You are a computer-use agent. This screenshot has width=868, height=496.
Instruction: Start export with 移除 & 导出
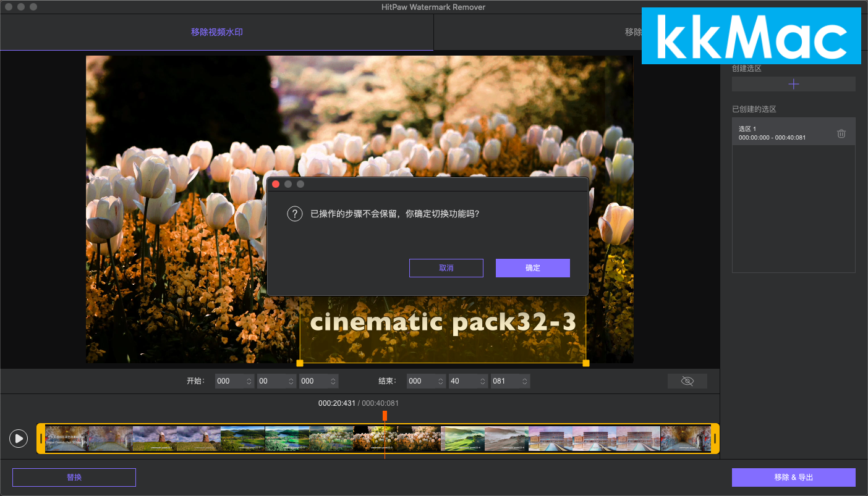794,477
